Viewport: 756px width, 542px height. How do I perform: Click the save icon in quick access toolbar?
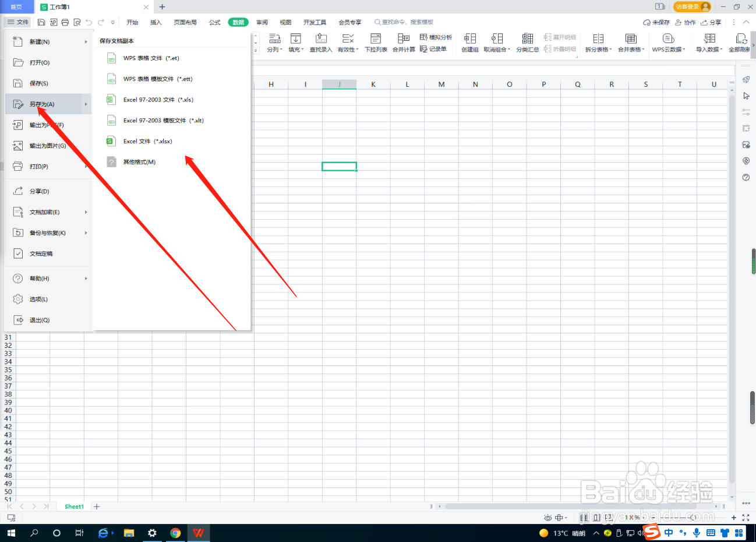[x=41, y=22]
